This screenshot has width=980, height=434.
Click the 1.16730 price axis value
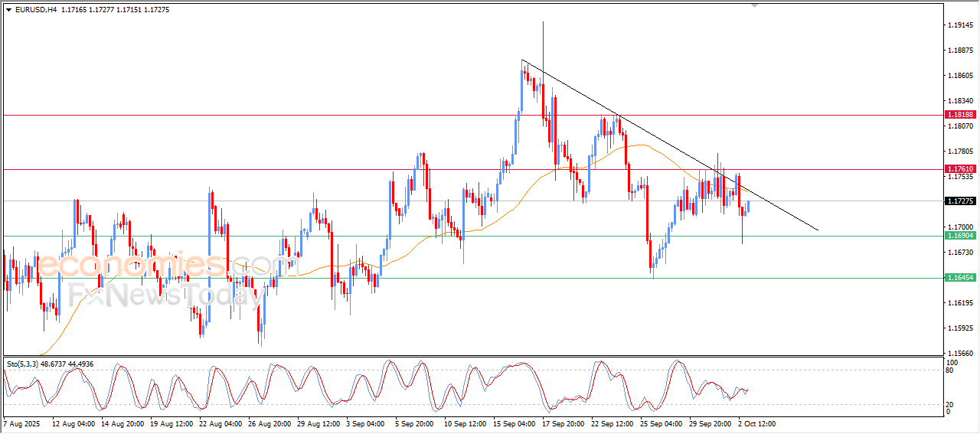(960, 253)
